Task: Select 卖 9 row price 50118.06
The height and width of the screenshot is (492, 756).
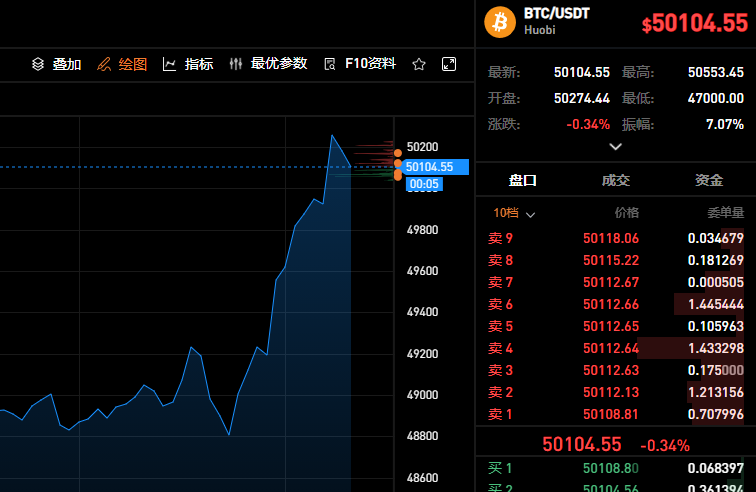Action: click(x=611, y=238)
